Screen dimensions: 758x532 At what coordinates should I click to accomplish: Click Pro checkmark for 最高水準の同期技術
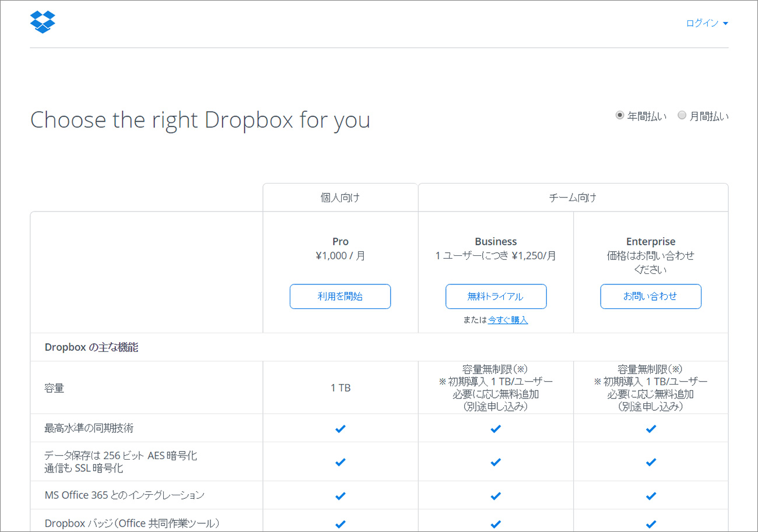341,429
